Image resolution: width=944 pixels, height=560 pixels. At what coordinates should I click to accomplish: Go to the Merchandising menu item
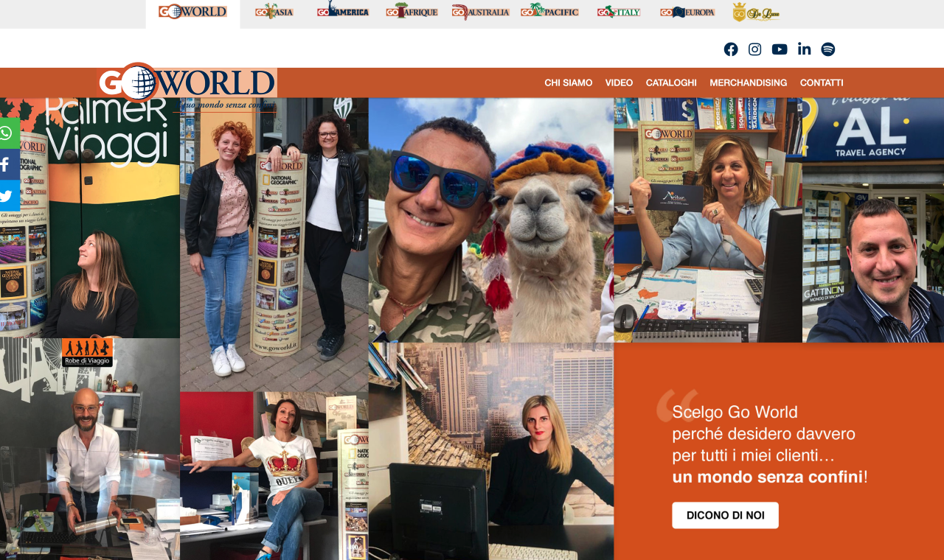coord(748,83)
